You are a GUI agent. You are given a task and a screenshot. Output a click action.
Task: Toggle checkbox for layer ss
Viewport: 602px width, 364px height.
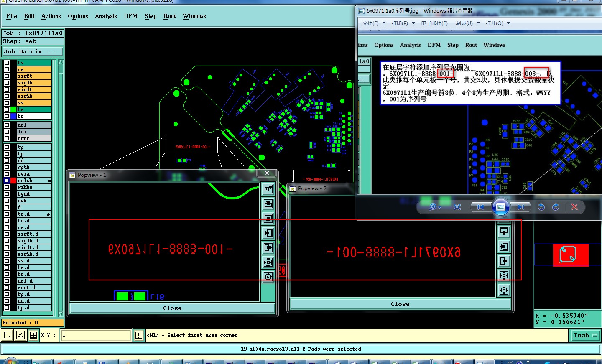[x=7, y=103]
